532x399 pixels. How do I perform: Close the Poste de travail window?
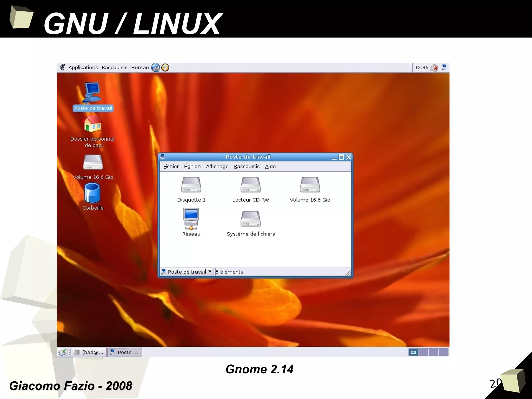pos(349,157)
